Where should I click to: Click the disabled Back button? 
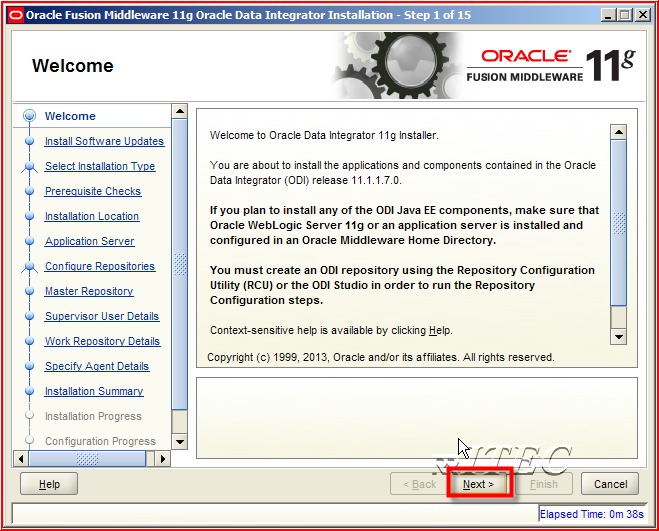pyautogui.click(x=419, y=484)
